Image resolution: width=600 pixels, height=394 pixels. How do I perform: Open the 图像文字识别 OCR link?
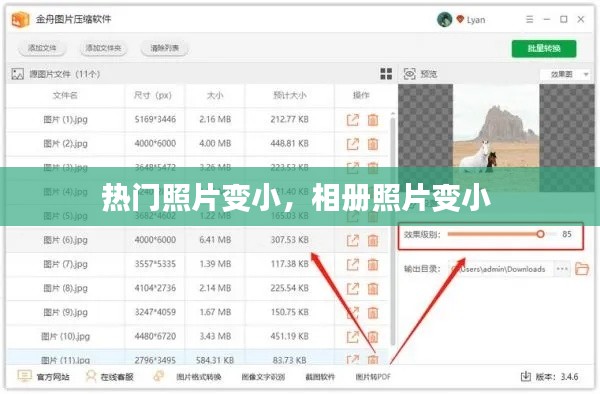click(263, 377)
